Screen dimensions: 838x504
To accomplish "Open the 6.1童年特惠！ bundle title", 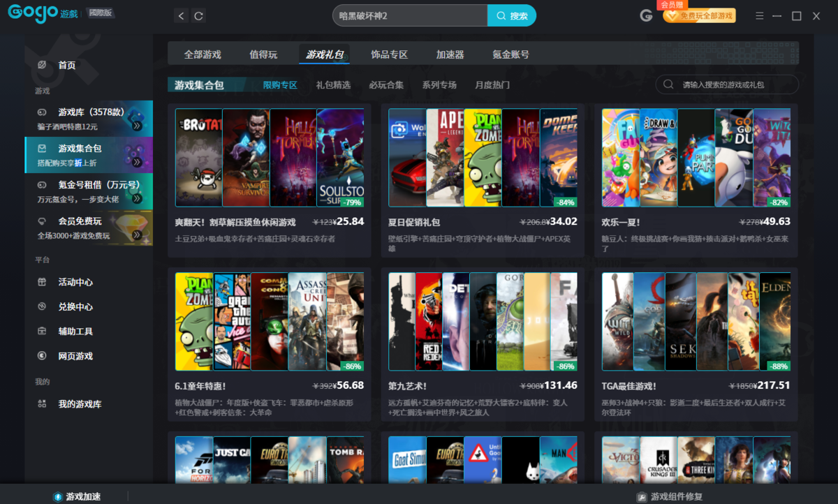I will [x=200, y=385].
